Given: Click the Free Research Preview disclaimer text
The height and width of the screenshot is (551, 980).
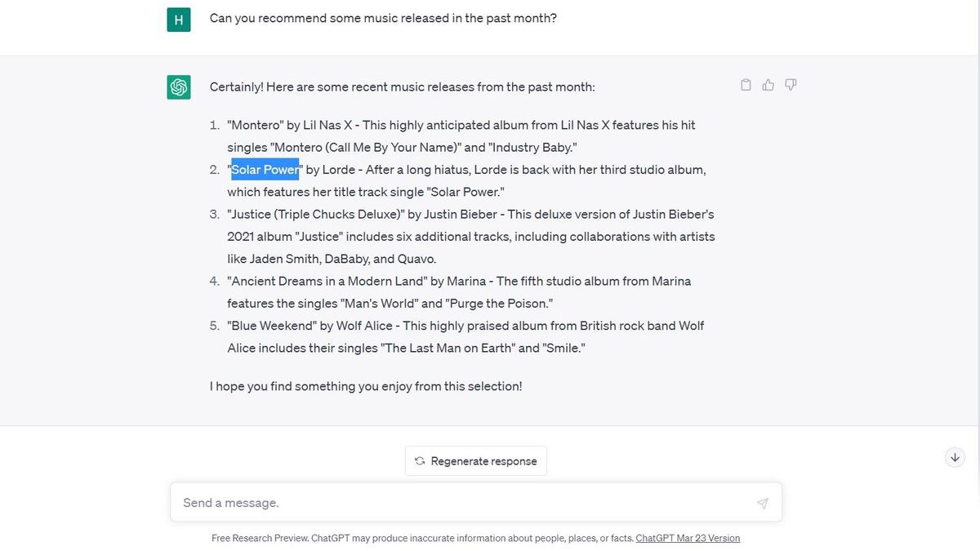Looking at the screenshot, I should point(421,538).
